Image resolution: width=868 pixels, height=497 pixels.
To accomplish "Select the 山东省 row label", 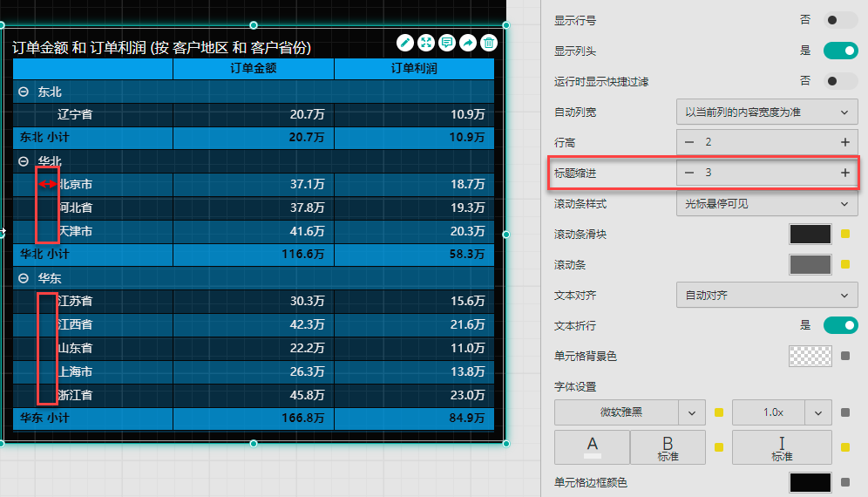I will click(75, 349).
